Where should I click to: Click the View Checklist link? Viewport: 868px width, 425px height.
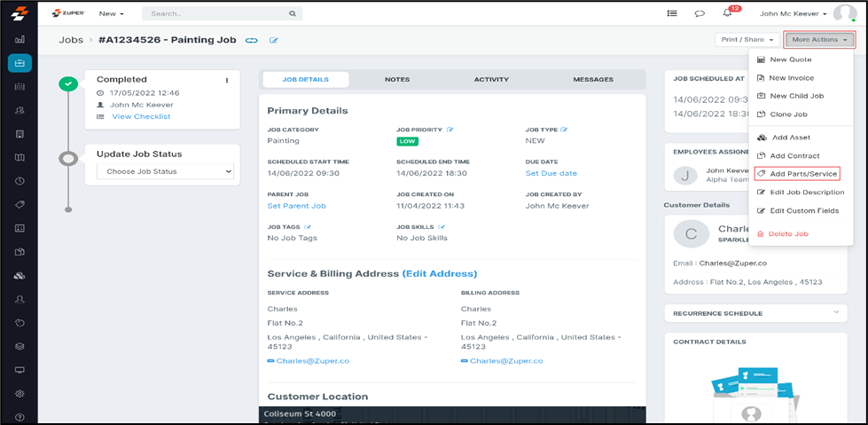pyautogui.click(x=141, y=116)
